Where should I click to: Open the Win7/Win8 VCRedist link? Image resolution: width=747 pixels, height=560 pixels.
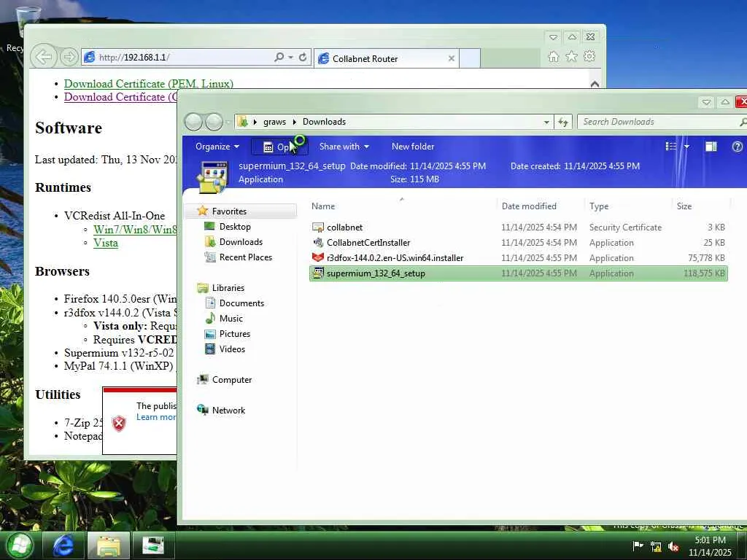pyautogui.click(x=135, y=230)
